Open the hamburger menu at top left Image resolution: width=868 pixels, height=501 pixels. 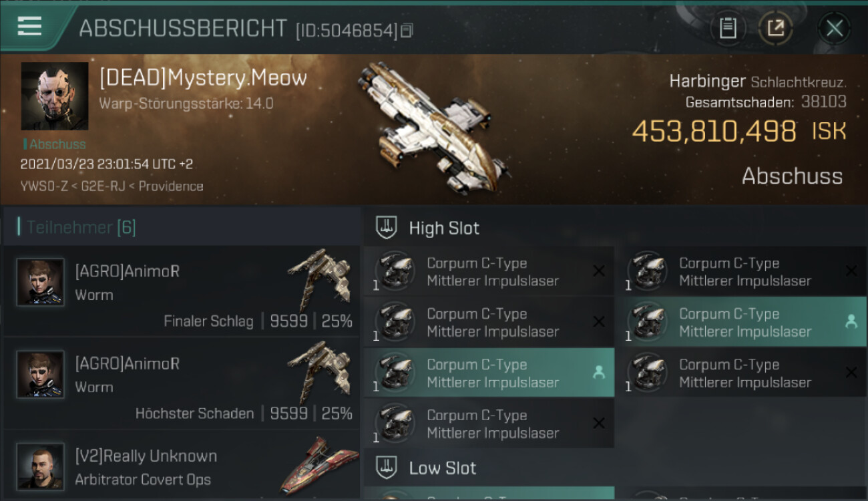click(29, 26)
